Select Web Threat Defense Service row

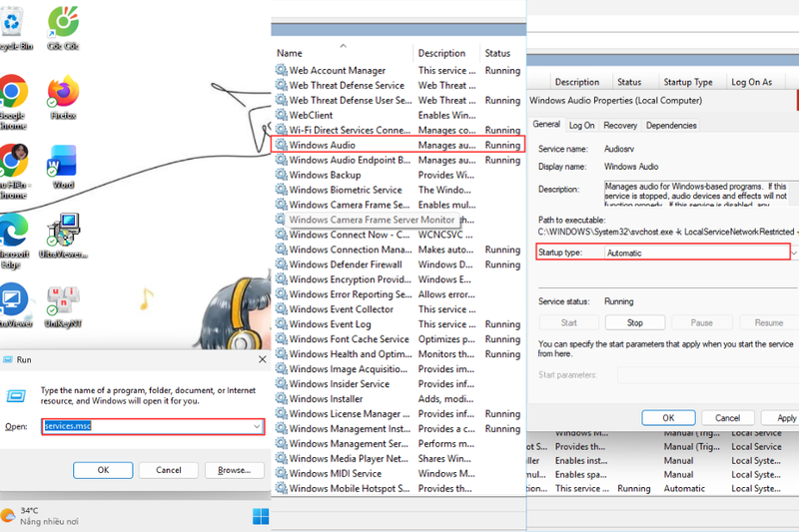pos(399,85)
